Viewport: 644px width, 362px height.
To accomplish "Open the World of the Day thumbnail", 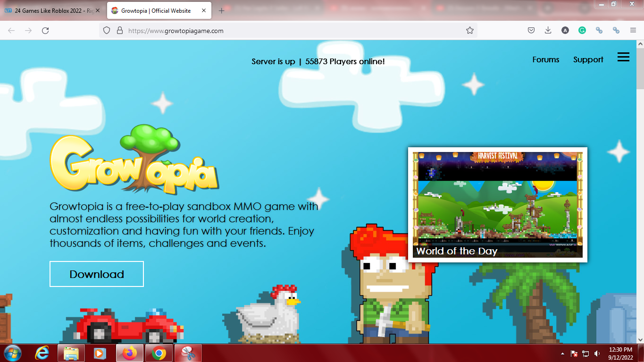I will (x=498, y=204).
